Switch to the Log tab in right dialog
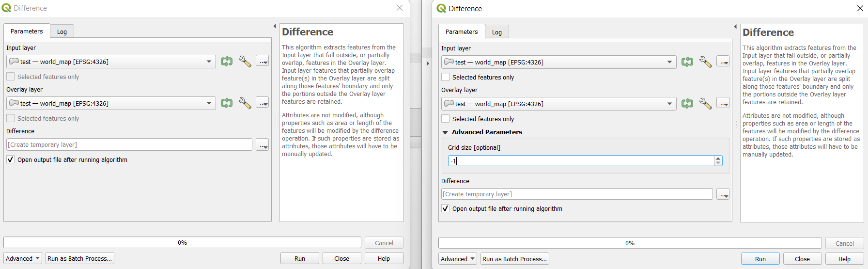The height and width of the screenshot is (269, 868). click(497, 32)
